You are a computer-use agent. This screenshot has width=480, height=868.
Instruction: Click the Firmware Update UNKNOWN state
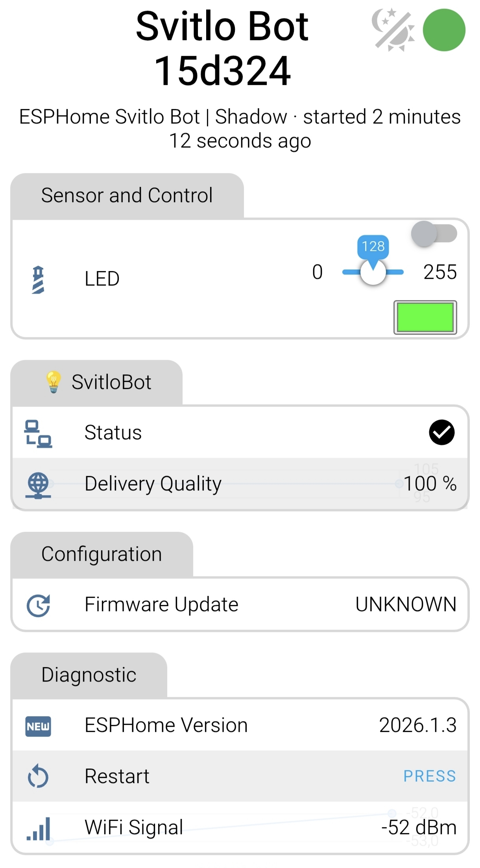point(406,604)
